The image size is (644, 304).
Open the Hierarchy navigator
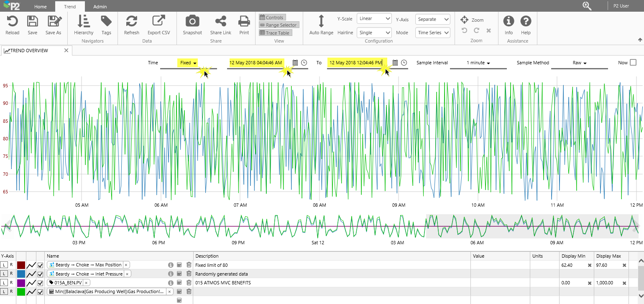(84, 21)
